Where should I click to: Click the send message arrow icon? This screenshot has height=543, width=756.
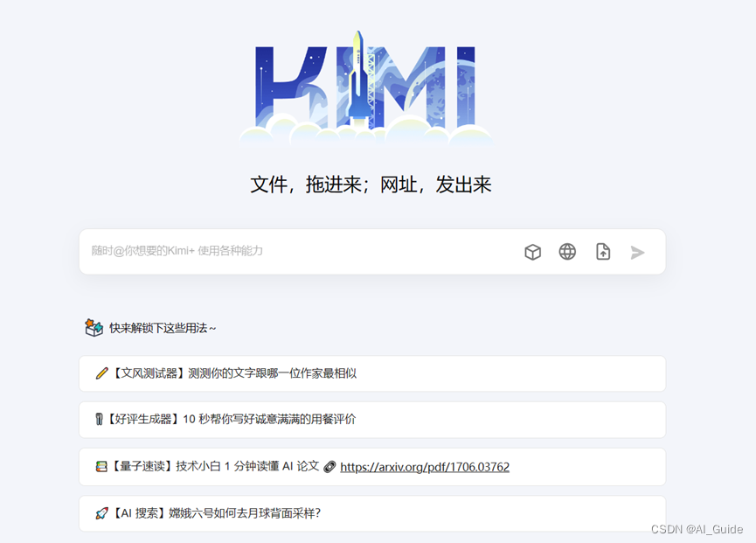637,252
